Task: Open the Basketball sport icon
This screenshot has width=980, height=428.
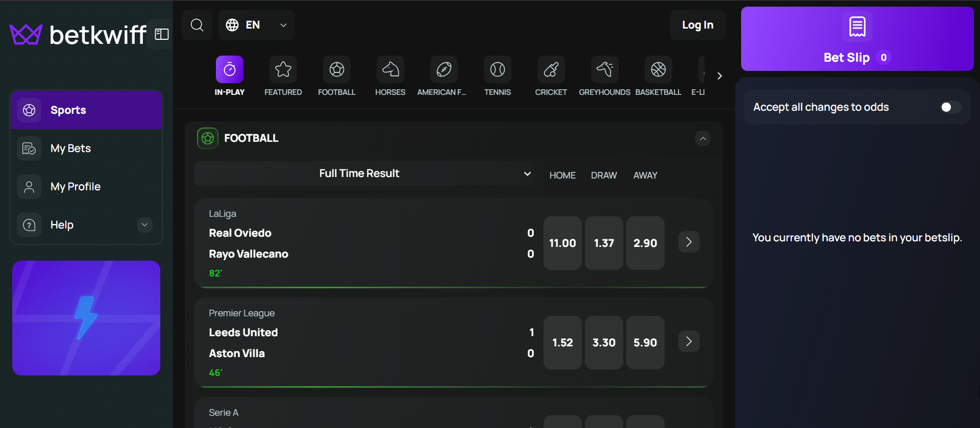Action: (x=658, y=69)
